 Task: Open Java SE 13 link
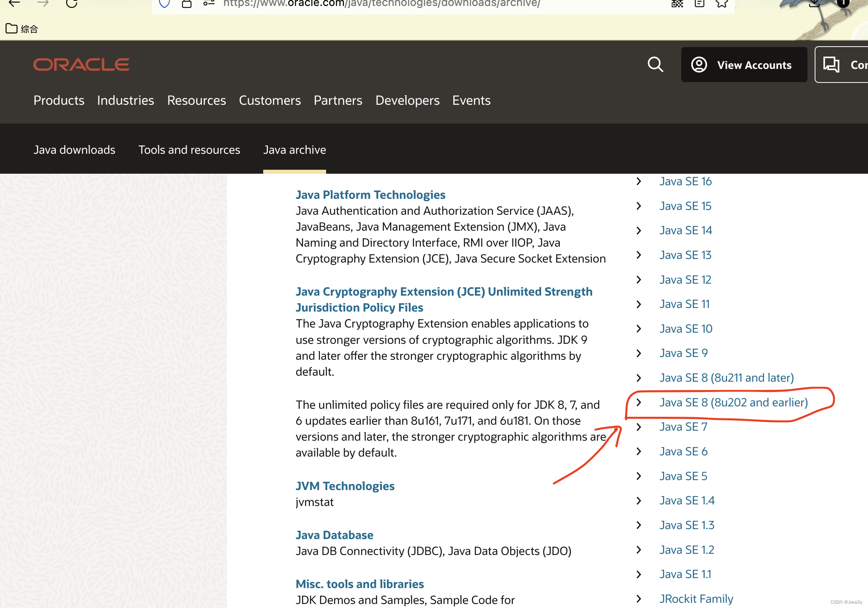point(685,255)
